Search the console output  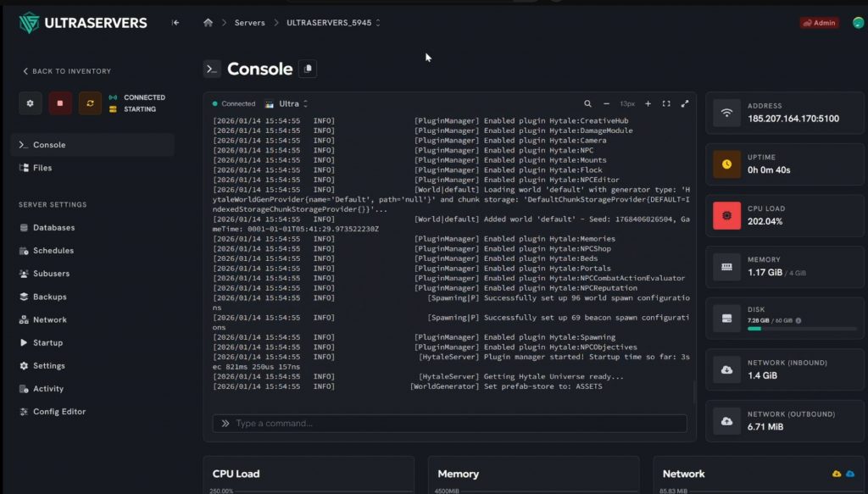pyautogui.click(x=587, y=103)
